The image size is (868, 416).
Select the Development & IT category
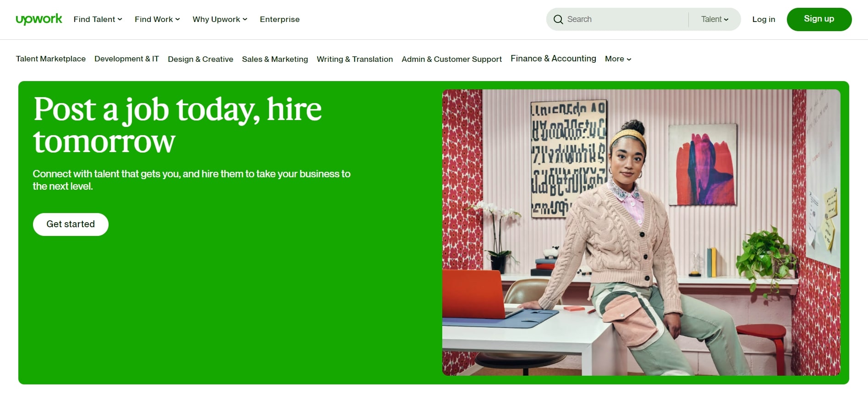126,59
